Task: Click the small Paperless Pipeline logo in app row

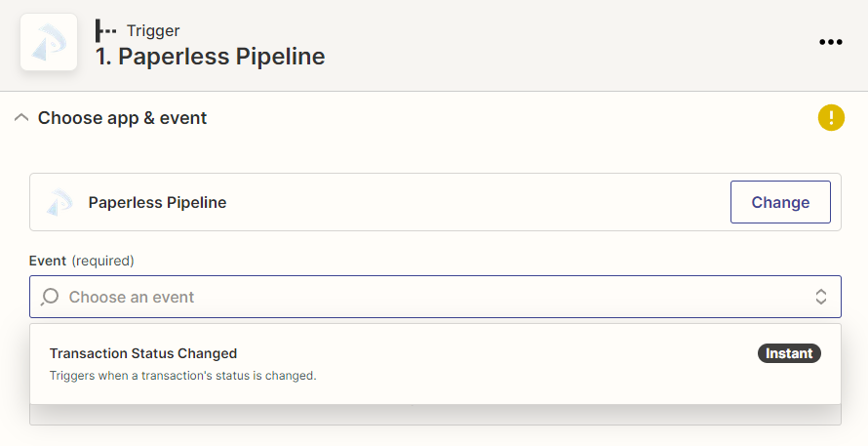Action: tap(59, 202)
